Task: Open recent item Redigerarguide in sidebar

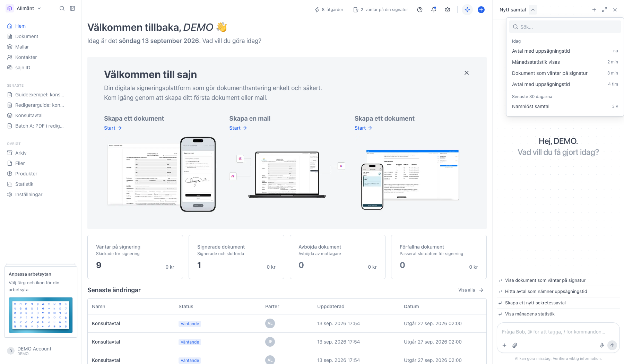Action: [41, 105]
